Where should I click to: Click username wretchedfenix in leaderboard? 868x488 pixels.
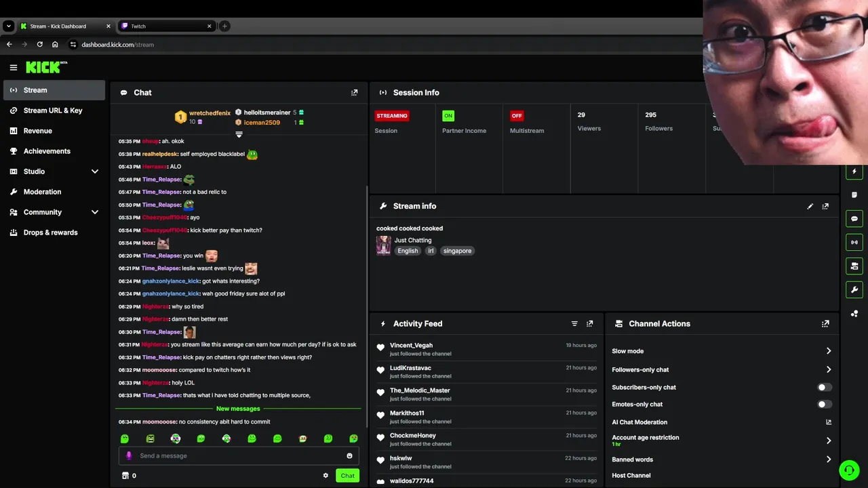210,113
